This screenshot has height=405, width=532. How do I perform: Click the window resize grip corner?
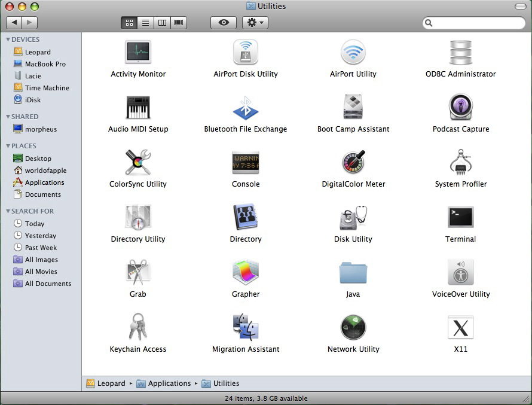[x=527, y=398]
